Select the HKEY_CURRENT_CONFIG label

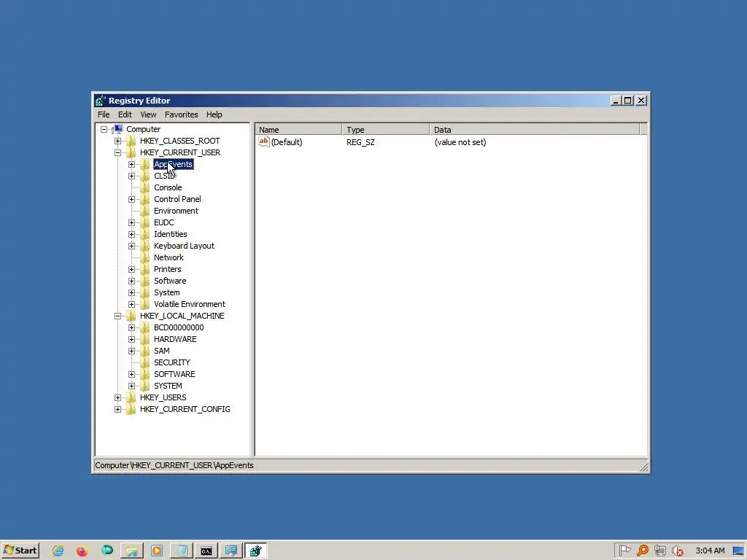pos(185,409)
